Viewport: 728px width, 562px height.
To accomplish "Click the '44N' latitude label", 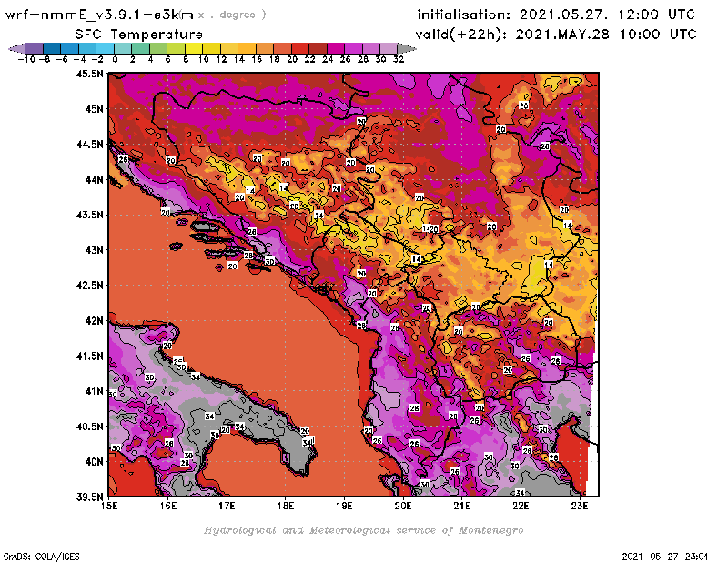I will point(95,179).
